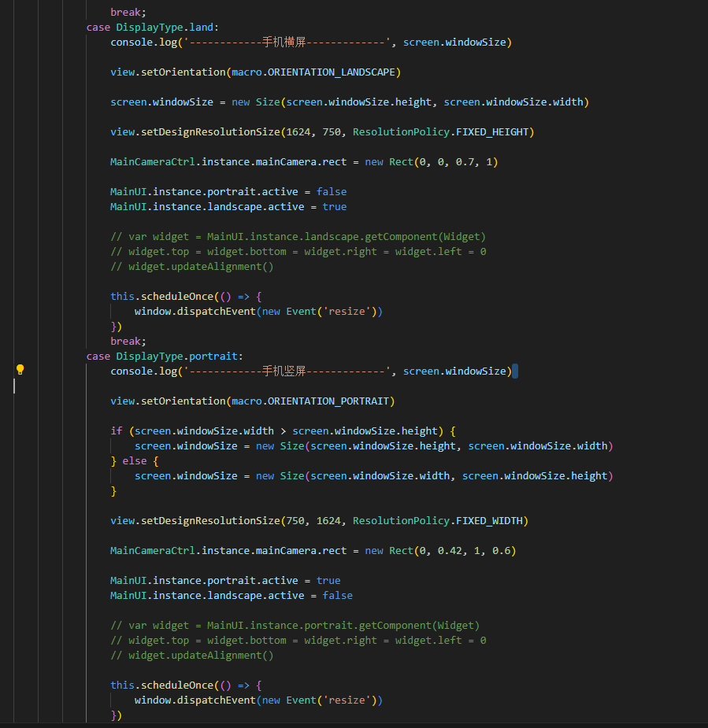The width and height of the screenshot is (708, 728).
Task: Place cursor on ORIENTATION_PORTRAIT constant
Action: pos(328,401)
